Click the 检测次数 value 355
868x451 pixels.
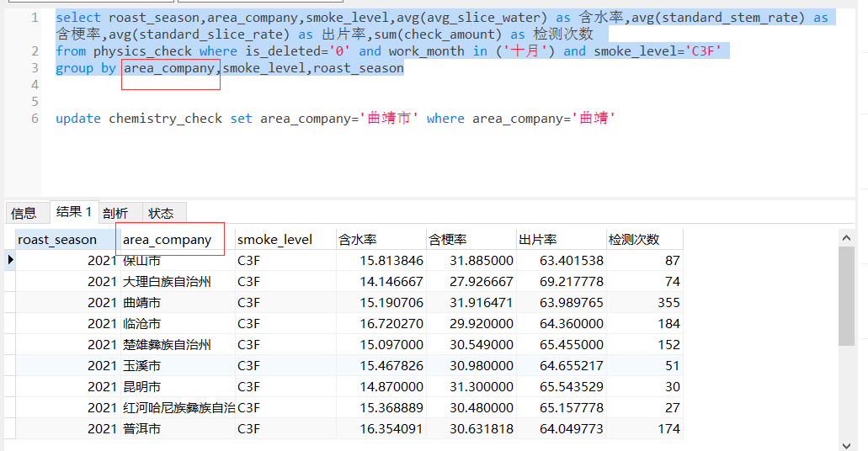[668, 303]
